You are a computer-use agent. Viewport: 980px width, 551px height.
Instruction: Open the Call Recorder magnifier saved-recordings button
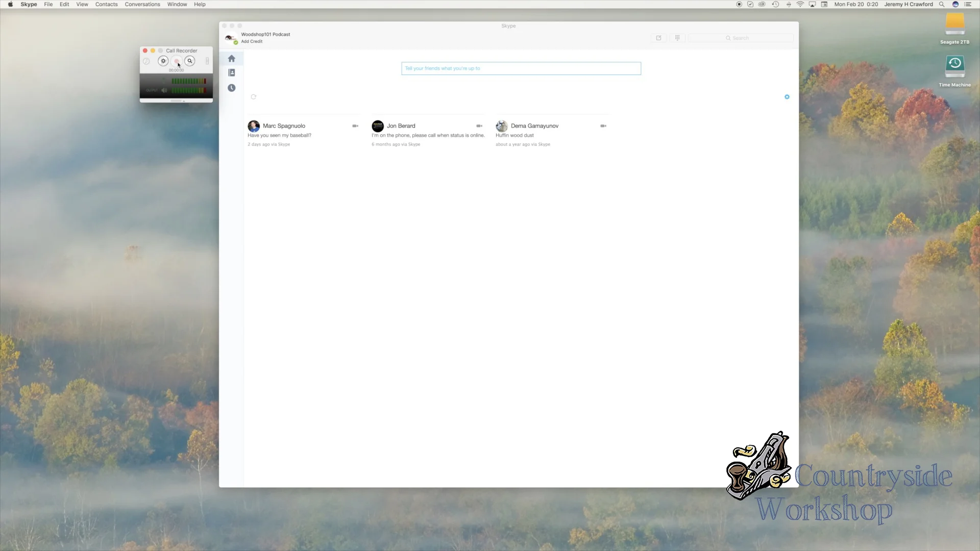190,61
